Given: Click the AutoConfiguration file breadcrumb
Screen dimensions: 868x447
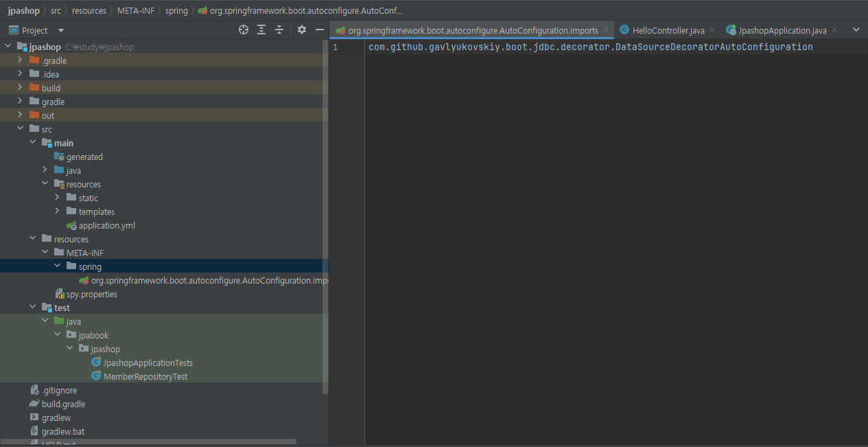Looking at the screenshot, I should pos(301,11).
